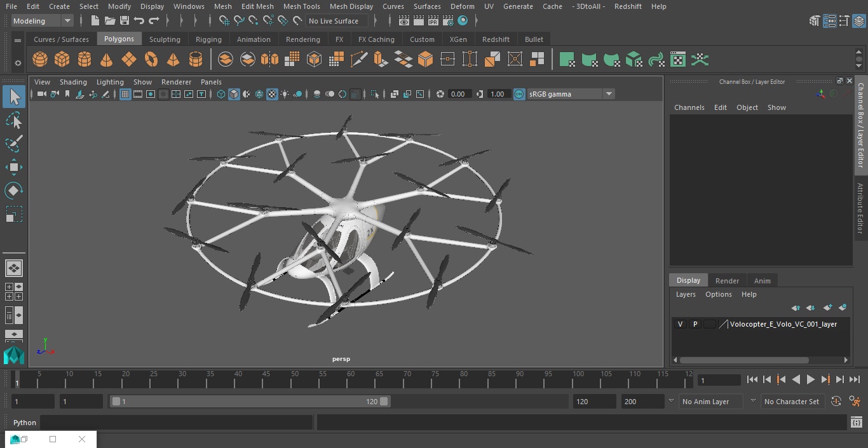Click the playback range slider bar
The height and width of the screenshot is (448, 868).
pyautogui.click(x=250, y=402)
